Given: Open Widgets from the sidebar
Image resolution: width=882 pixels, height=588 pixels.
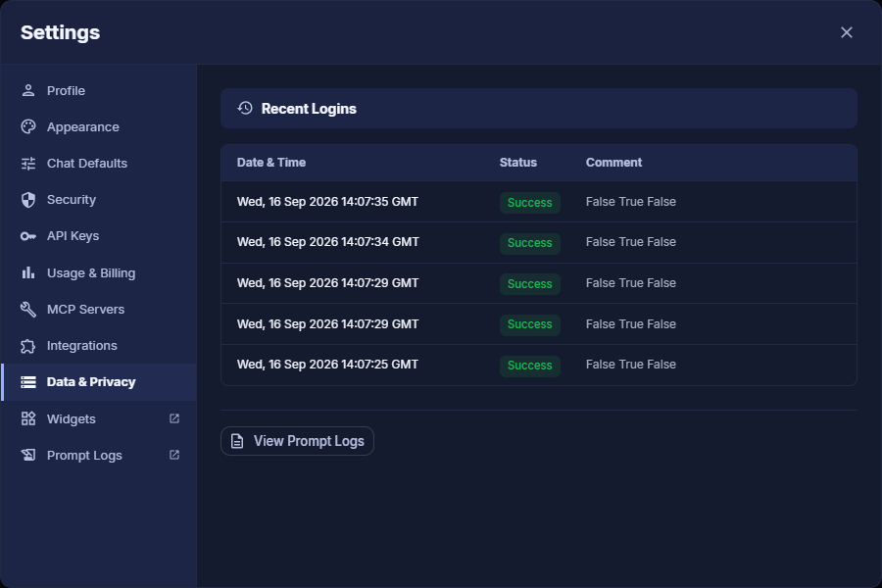Looking at the screenshot, I should 99,418.
